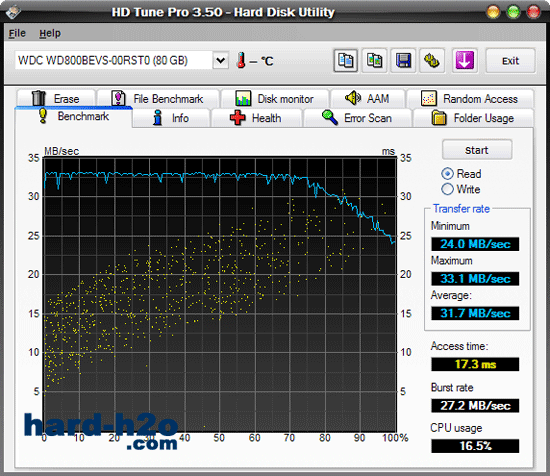Click the CPU usage value 16.5%

pos(475,446)
